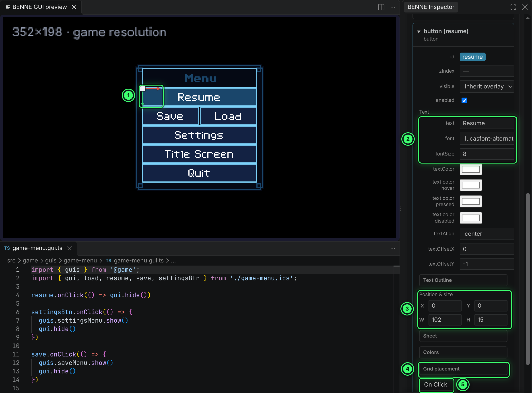Click the inspector vertical scrollbar thumb

(528, 279)
